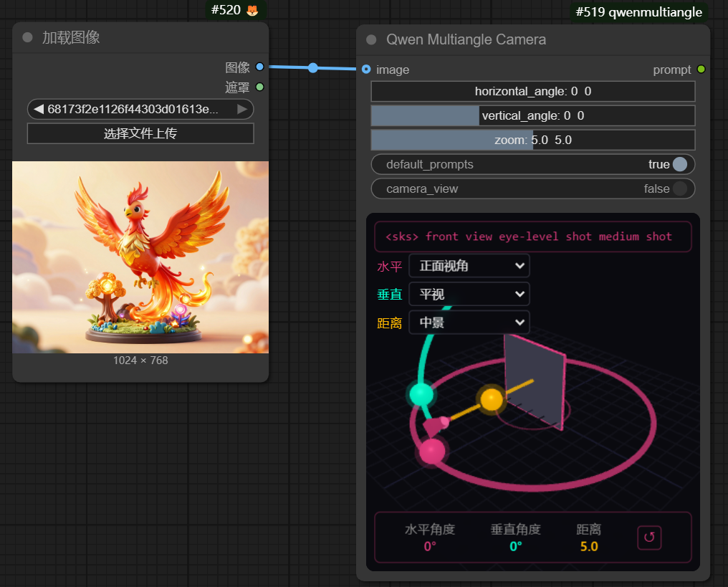The height and width of the screenshot is (587, 728).
Task: Expand the 距离 中景 dropdown
Action: coord(469,323)
